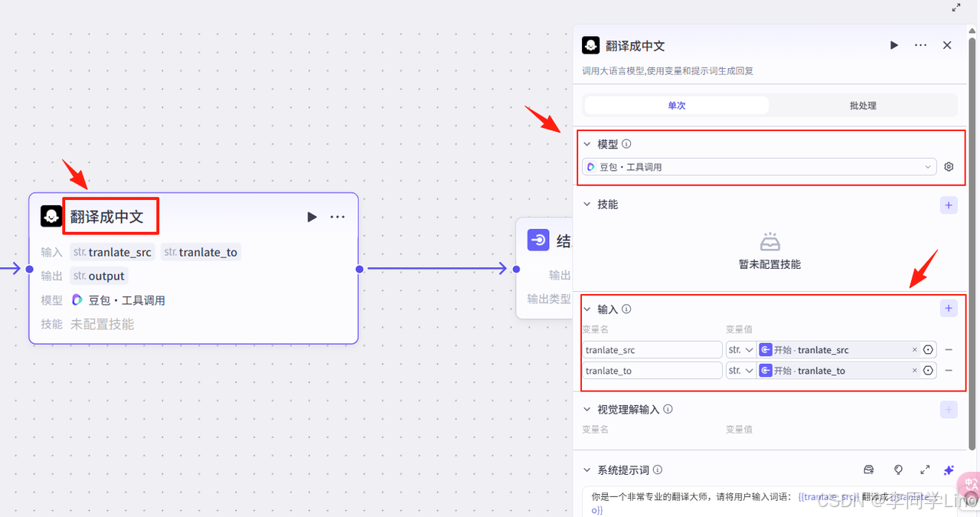Click the AI sparkle optimize prompt icon
Viewport: 980px width, 517px height.
949,470
